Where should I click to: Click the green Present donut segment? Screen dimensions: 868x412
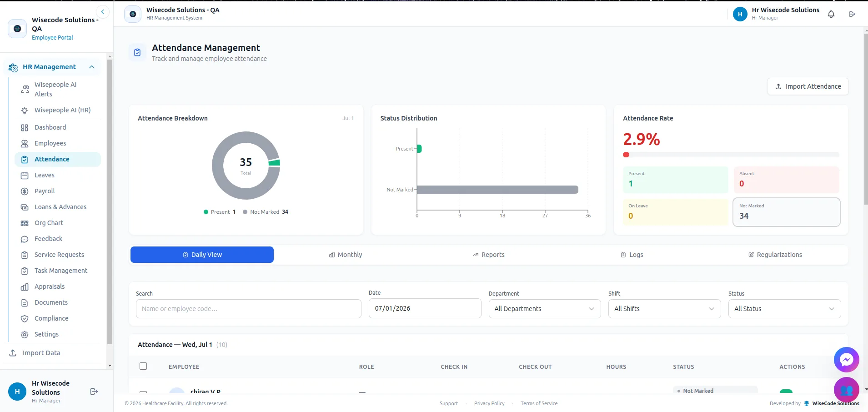(274, 163)
